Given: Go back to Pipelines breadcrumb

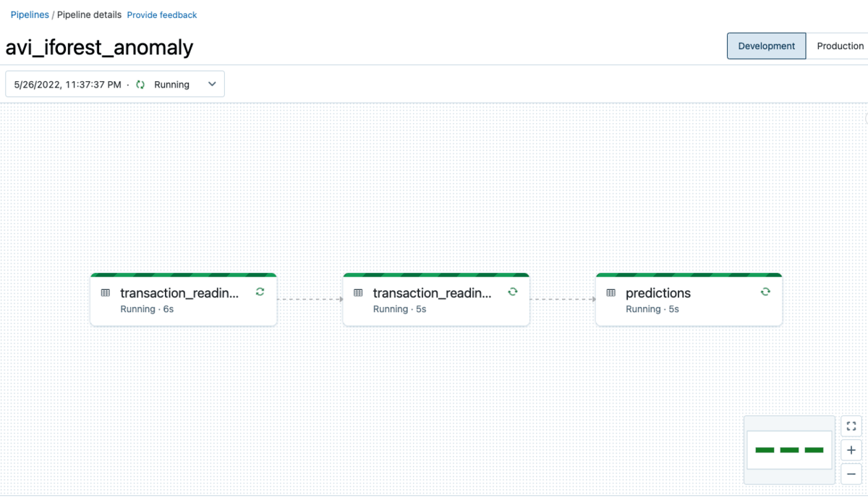Looking at the screenshot, I should click(x=30, y=14).
